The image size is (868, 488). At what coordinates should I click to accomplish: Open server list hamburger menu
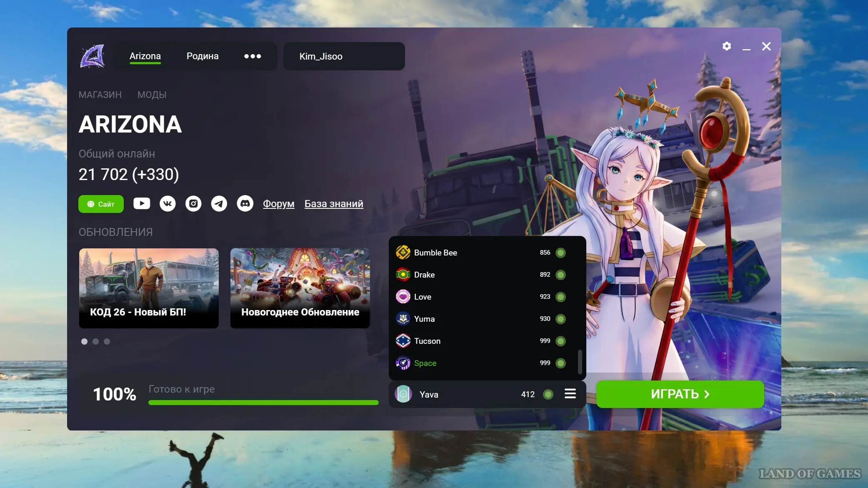tap(570, 394)
